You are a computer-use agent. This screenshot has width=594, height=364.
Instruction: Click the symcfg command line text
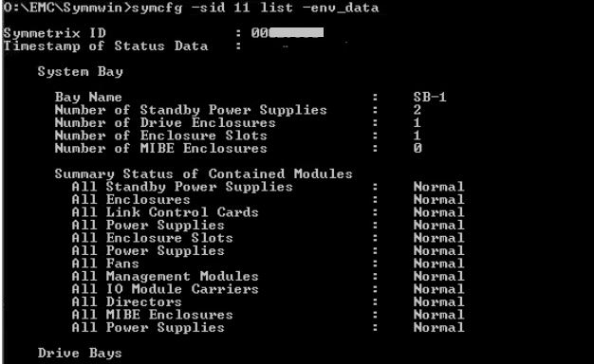[x=191, y=8]
